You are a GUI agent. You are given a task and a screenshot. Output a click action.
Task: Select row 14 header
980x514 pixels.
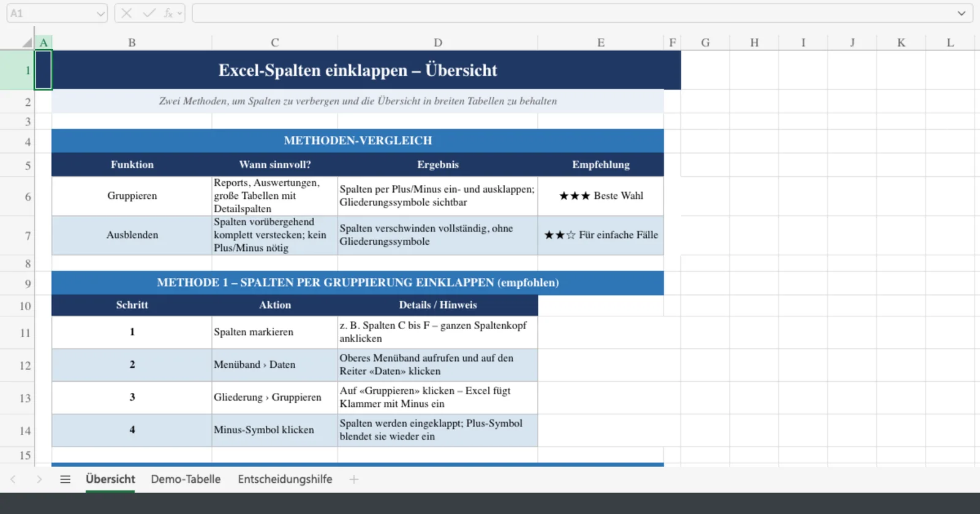17,431
